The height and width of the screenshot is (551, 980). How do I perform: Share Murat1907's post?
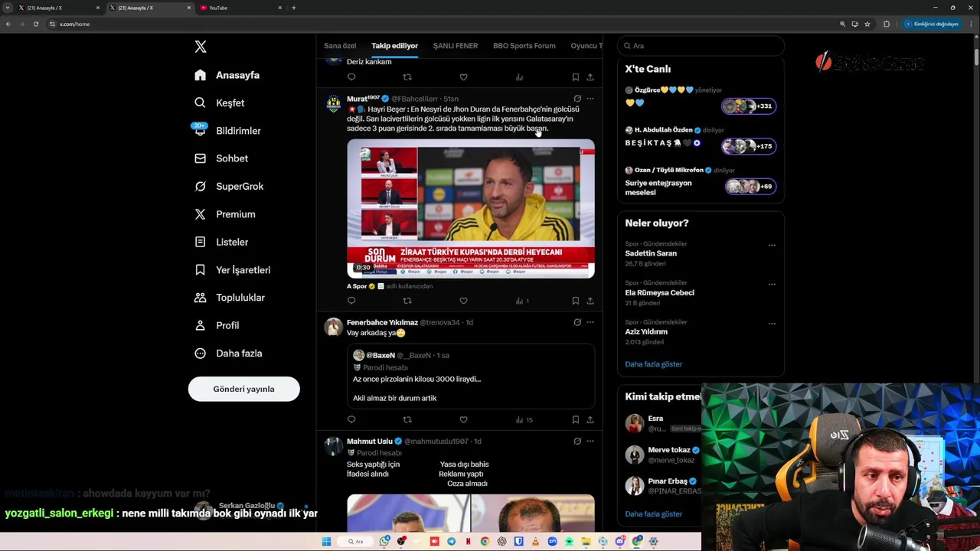point(590,301)
